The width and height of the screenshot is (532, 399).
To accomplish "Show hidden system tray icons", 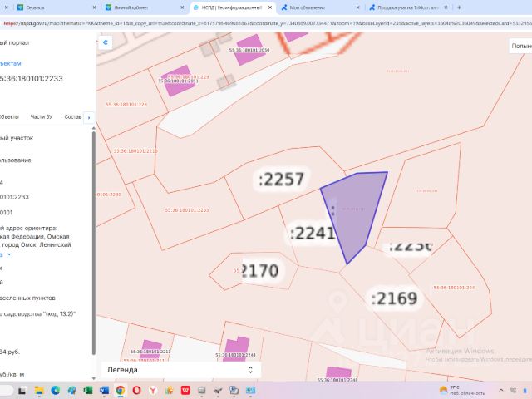I will (x=500, y=390).
